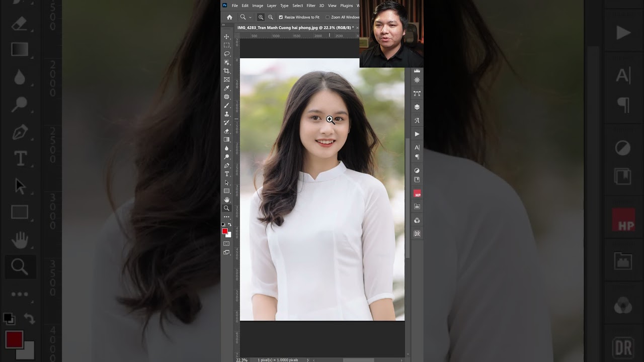
Task: Enable Zoom Out mode in options bar
Action: click(x=270, y=17)
